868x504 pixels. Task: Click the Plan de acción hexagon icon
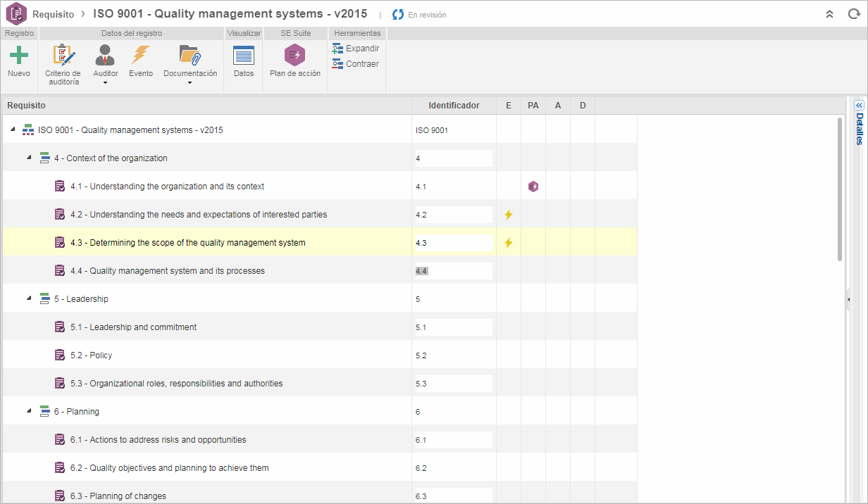pos(294,55)
